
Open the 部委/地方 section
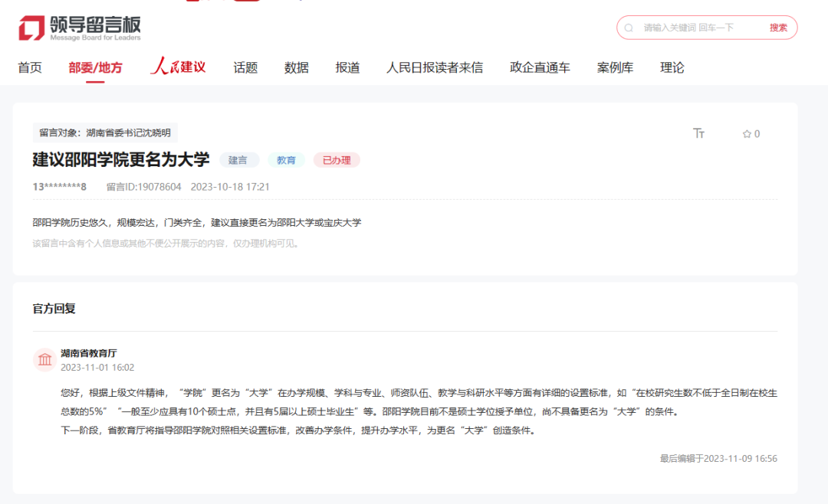tap(94, 67)
